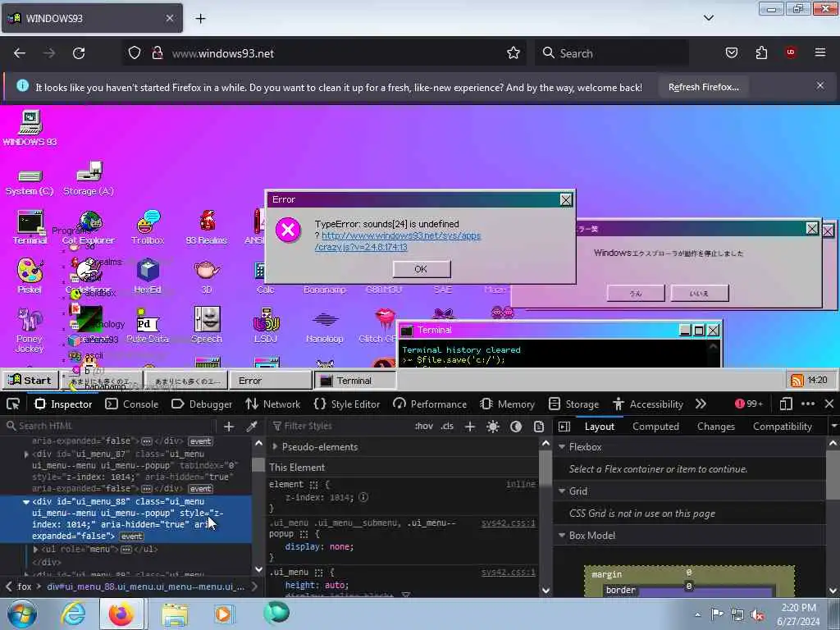Add new style rule plus icon
The width and height of the screenshot is (840, 630).
[x=470, y=427]
